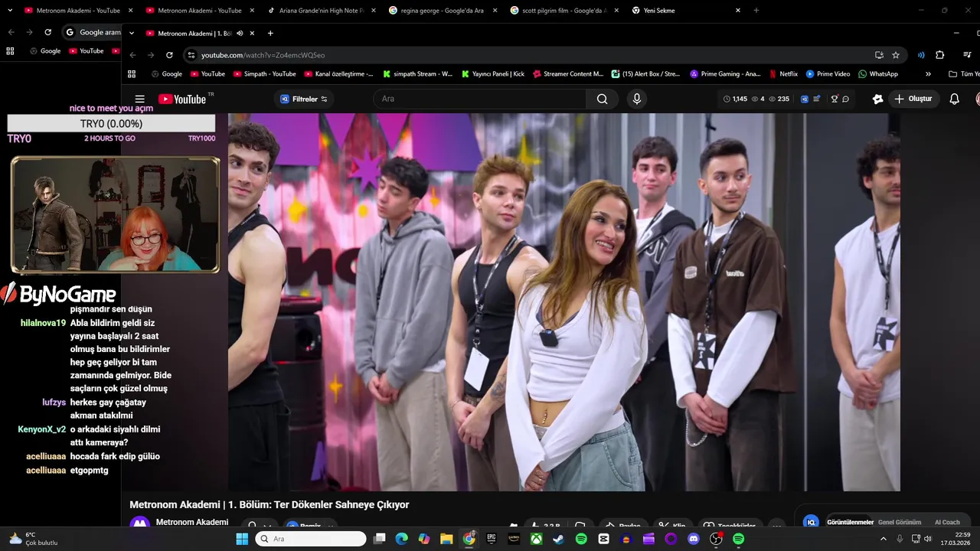Screen dimensions: 980x551
Task: Open the WhatsApp bookmark
Action: coord(877,74)
